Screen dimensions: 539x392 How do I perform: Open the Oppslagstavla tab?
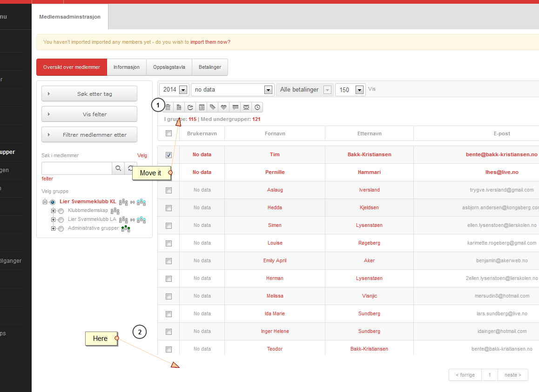point(169,67)
